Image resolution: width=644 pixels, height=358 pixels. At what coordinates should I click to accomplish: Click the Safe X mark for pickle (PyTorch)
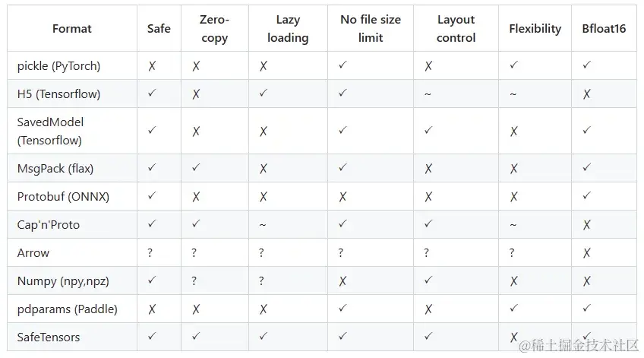pos(152,66)
